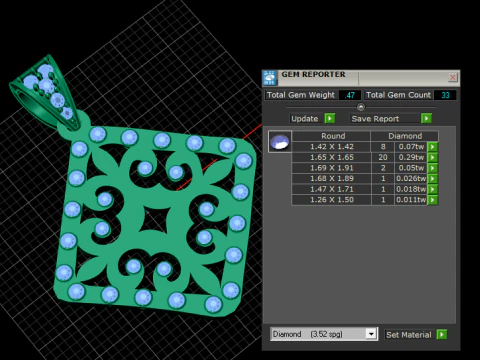Click the Update button label
Image resolution: width=480 pixels, height=360 pixels.
click(305, 119)
